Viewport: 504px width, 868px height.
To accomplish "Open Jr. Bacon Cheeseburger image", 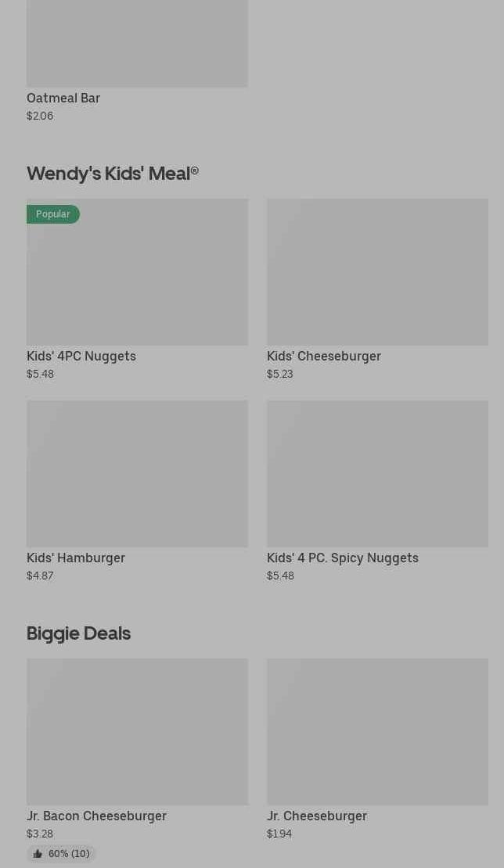I will click(x=138, y=732).
